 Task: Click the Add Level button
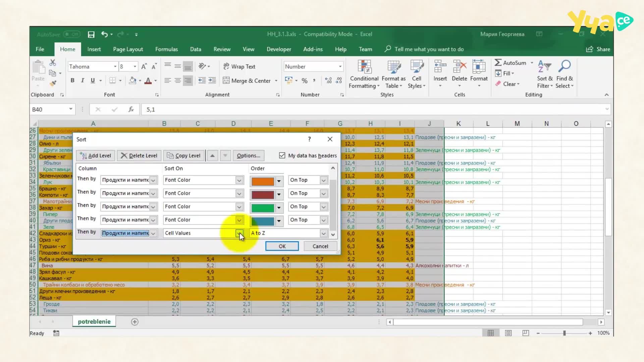point(96,156)
